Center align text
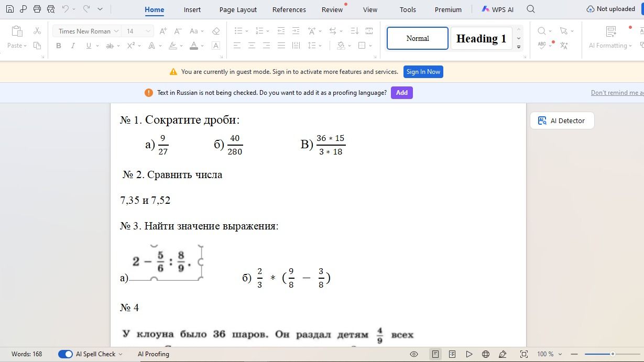 click(252, 46)
